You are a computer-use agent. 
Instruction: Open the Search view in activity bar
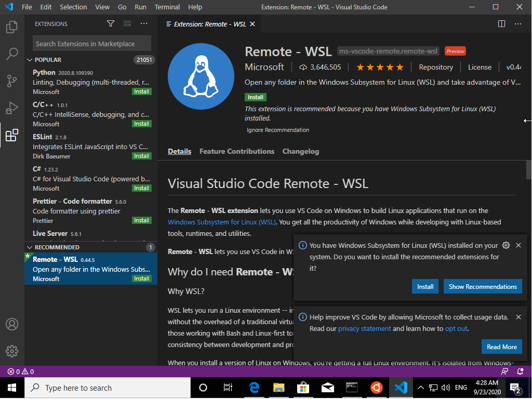pos(12,54)
